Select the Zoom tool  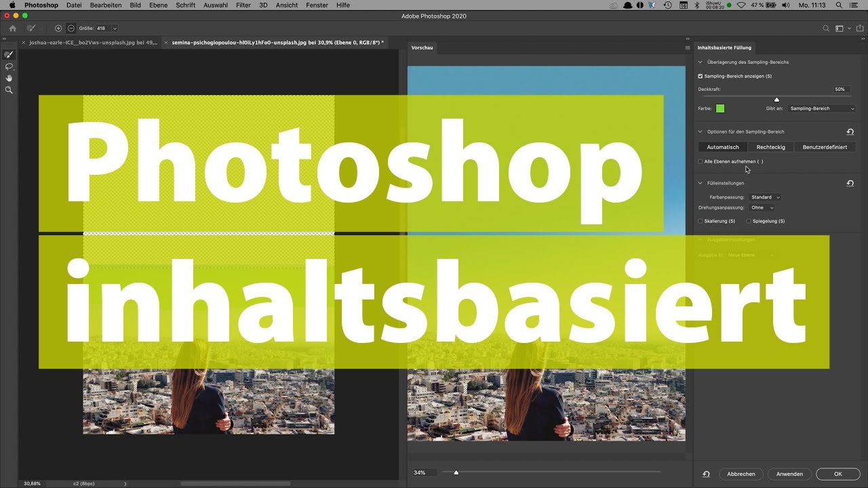(9, 89)
